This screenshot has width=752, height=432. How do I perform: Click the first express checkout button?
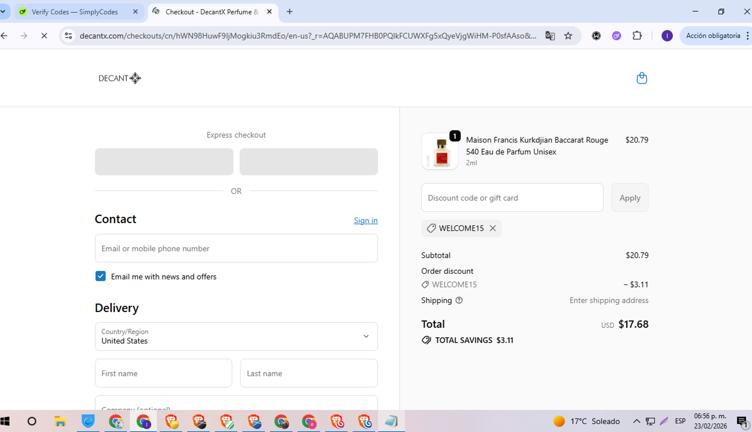point(164,162)
